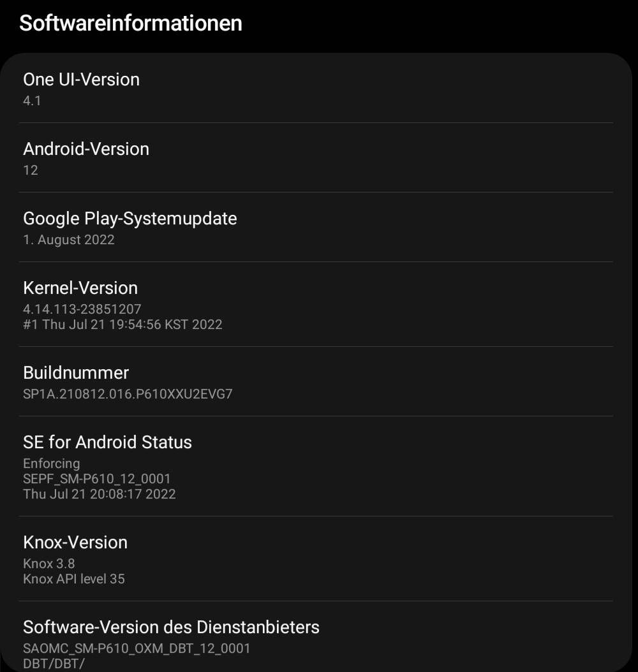Tap the Android version number 12
Image resolution: width=638 pixels, height=672 pixels.
[x=31, y=170]
